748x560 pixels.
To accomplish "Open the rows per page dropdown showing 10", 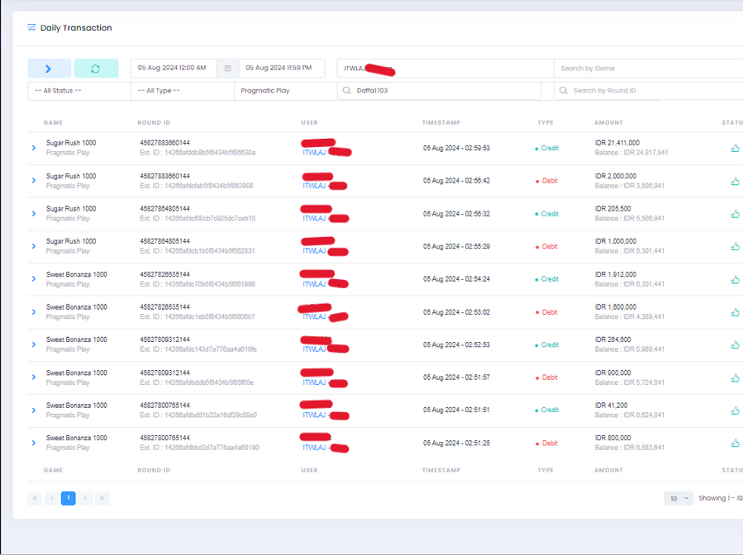I will (x=679, y=499).
